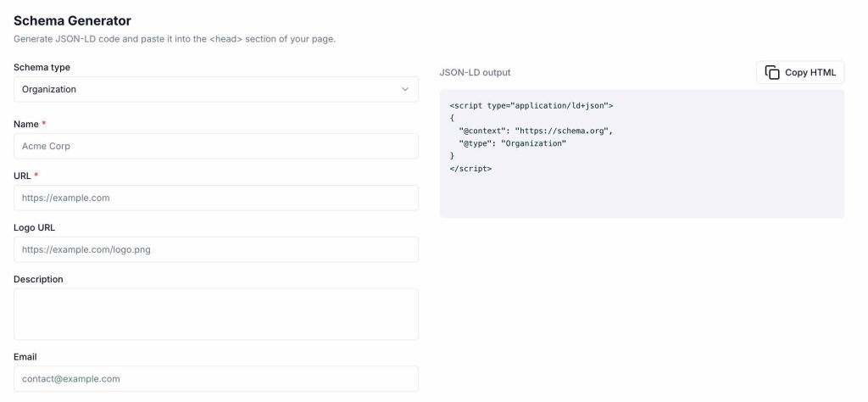The width and height of the screenshot is (868, 402).
Task: Click the URL input with https://example.com placeholder
Action: point(216,198)
